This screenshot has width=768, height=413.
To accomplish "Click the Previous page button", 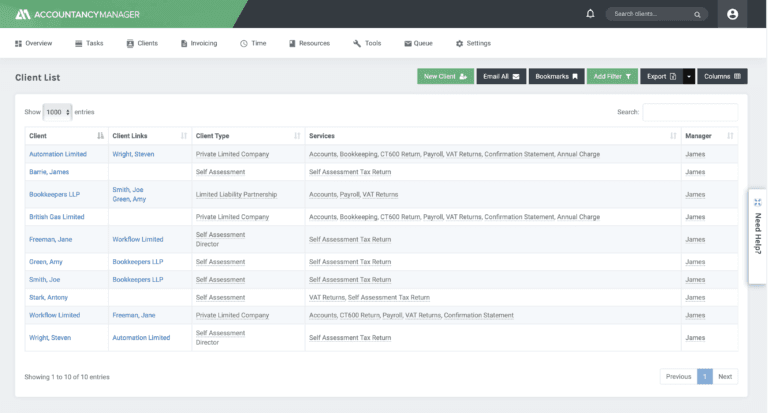I will pos(678,376).
